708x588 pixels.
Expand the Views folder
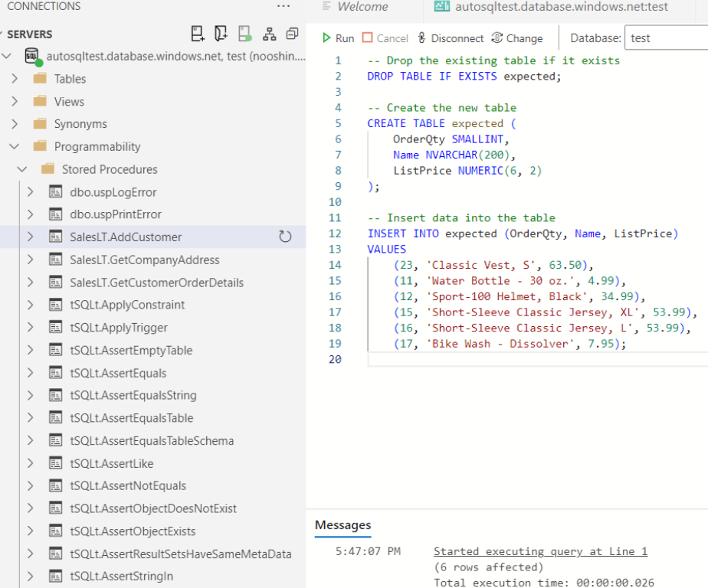15,101
